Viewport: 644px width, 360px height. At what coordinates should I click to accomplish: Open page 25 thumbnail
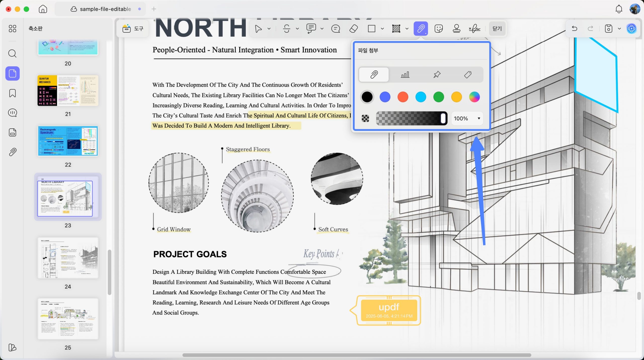tap(68, 319)
